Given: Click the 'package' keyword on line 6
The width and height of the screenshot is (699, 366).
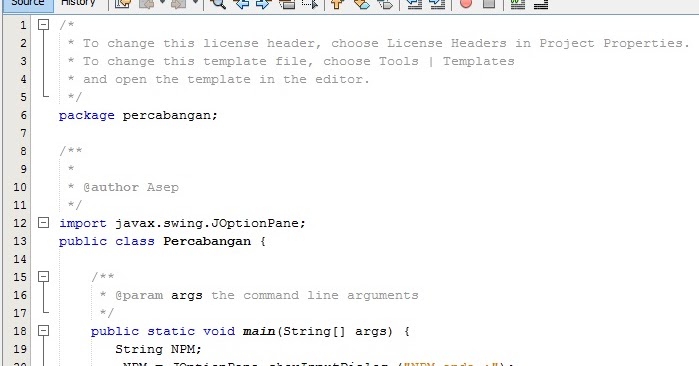Looking at the screenshot, I should point(86,115).
